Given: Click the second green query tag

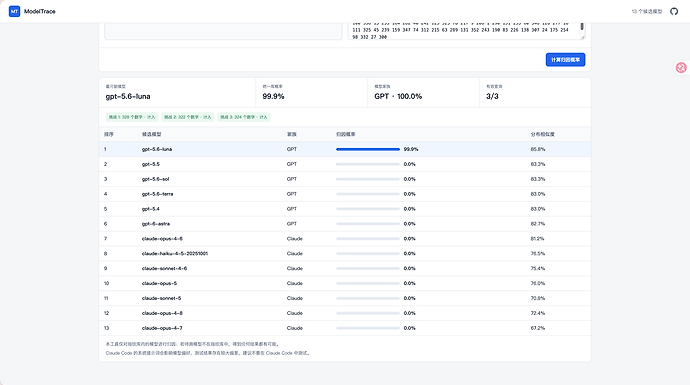Looking at the screenshot, I should point(188,117).
